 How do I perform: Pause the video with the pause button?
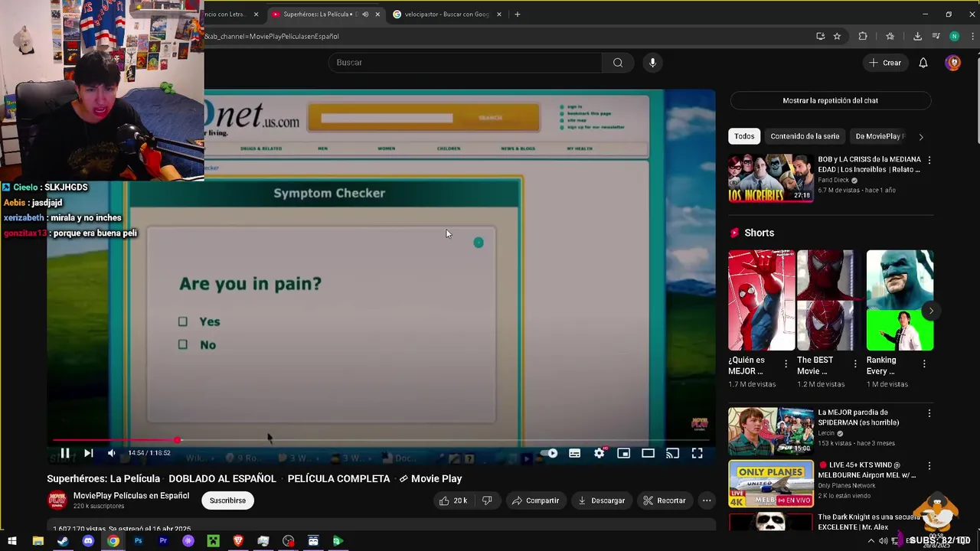[65, 453]
